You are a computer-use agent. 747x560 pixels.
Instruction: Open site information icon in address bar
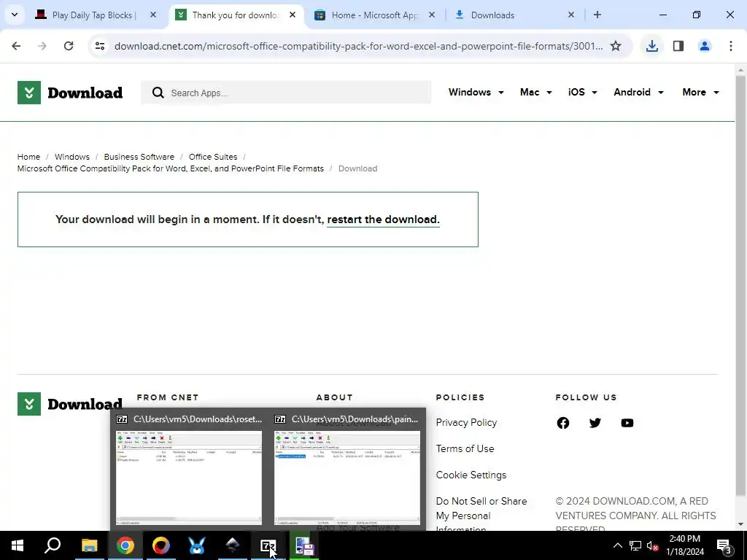pyautogui.click(x=99, y=46)
